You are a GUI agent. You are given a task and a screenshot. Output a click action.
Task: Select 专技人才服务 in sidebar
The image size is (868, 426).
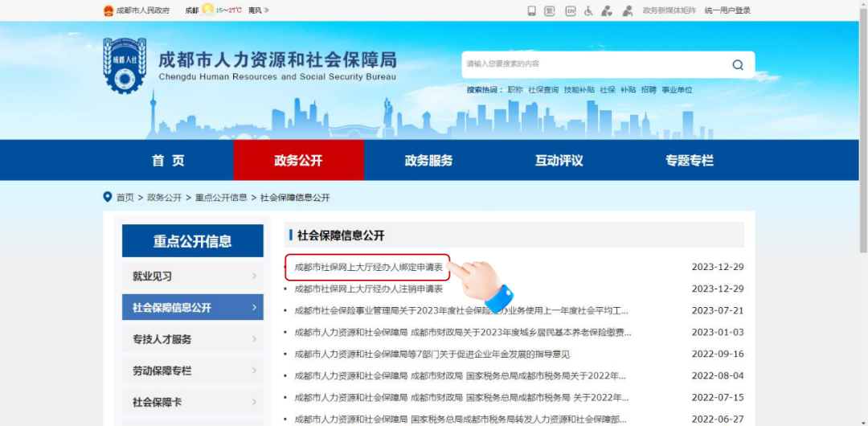click(193, 339)
